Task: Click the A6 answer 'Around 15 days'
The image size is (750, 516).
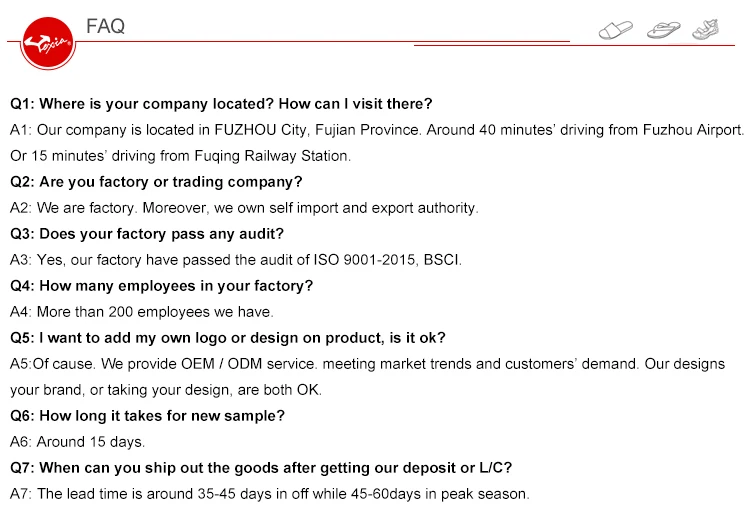Action: click(77, 441)
